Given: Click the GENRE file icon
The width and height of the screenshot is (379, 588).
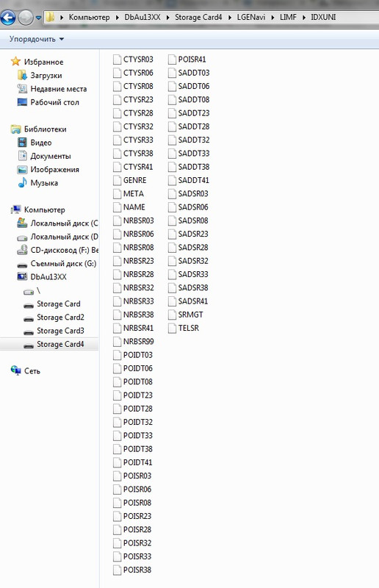Looking at the screenshot, I should 117,180.
